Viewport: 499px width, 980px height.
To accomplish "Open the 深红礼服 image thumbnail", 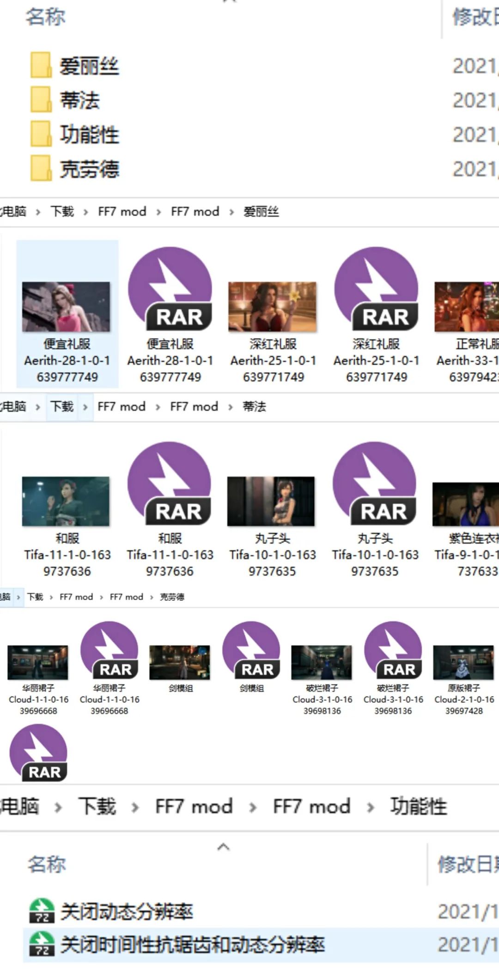I will (273, 307).
